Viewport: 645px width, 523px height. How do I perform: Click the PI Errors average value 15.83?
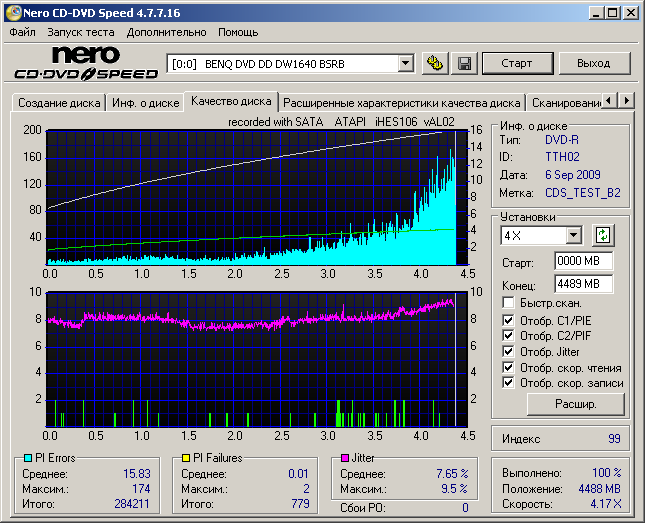[137, 474]
